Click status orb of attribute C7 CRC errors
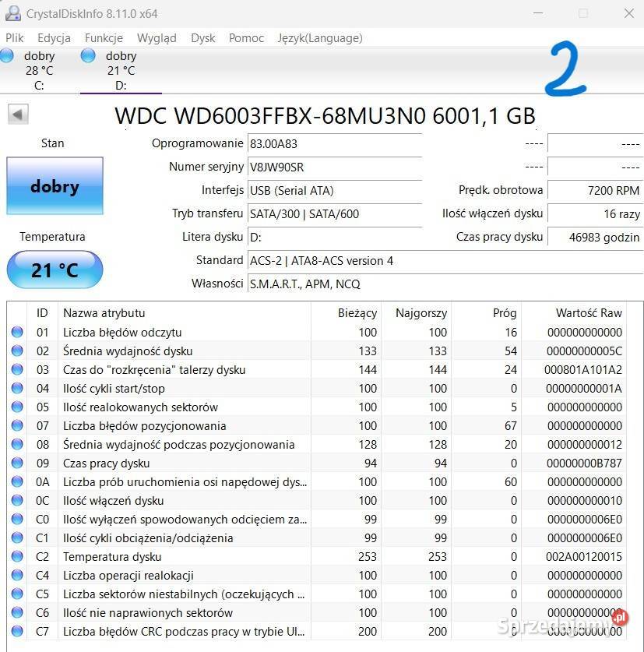The width and height of the screenshot is (644, 652). [x=17, y=631]
